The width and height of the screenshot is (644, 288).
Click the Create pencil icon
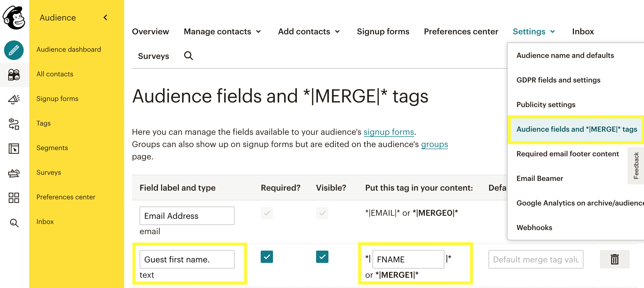[x=14, y=50]
